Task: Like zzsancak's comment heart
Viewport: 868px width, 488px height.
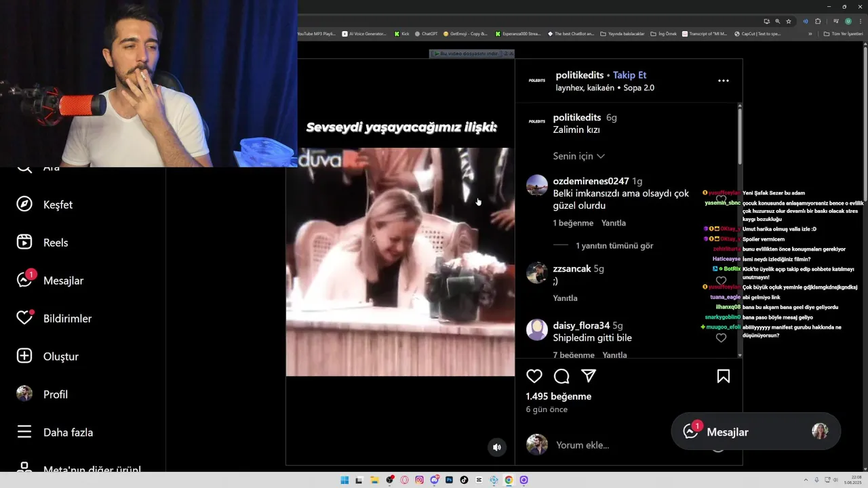Action: coord(722,281)
